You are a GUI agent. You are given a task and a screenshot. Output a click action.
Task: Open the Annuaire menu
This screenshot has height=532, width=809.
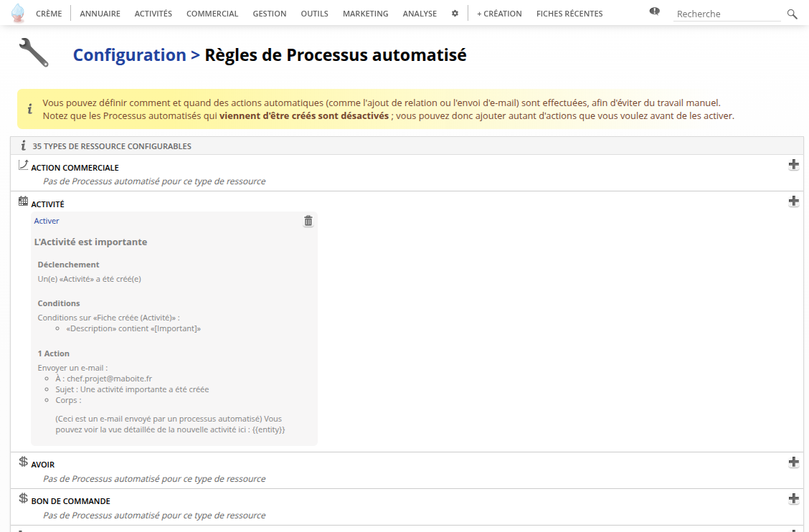click(x=100, y=14)
